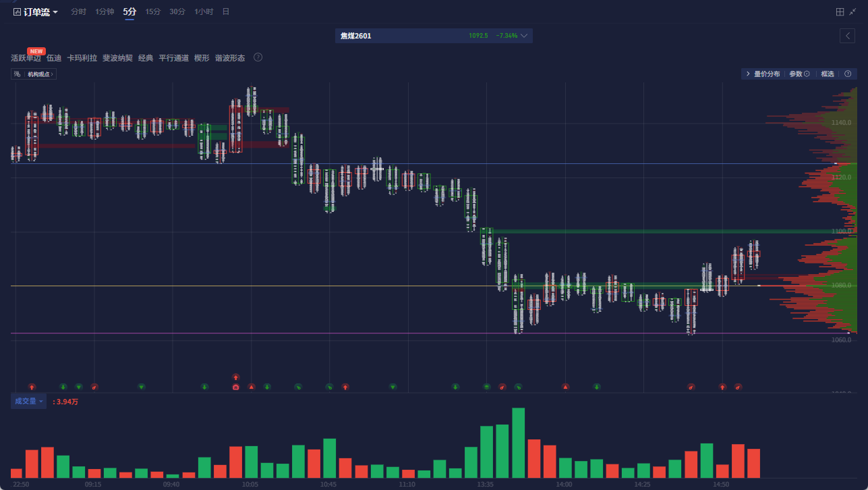Screen dimensions: 868x490
Task: Click the 11:10 time axis label
Action: pos(407,485)
